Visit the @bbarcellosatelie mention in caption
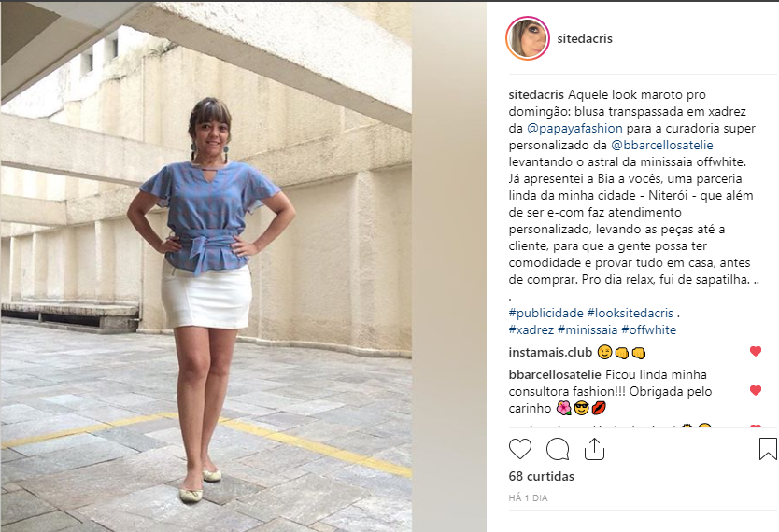Screen dimensions: 779x532 [661, 146]
